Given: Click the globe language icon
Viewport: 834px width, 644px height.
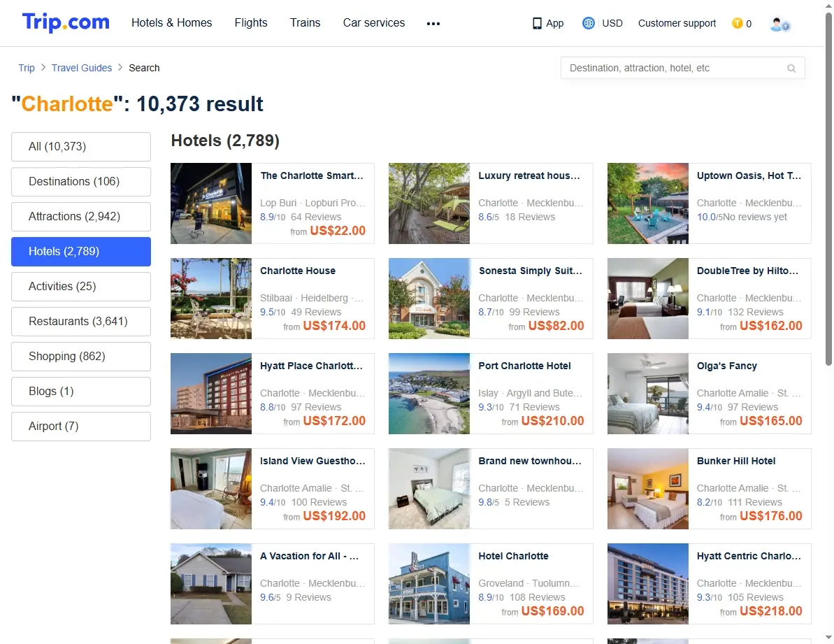Looking at the screenshot, I should [588, 23].
